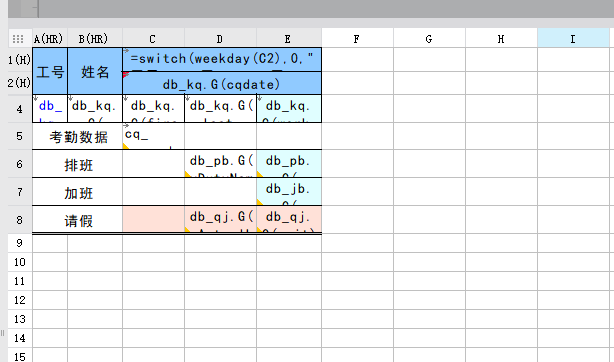Click the empty cell D5
This screenshot has width=614, height=362.
(x=220, y=136)
